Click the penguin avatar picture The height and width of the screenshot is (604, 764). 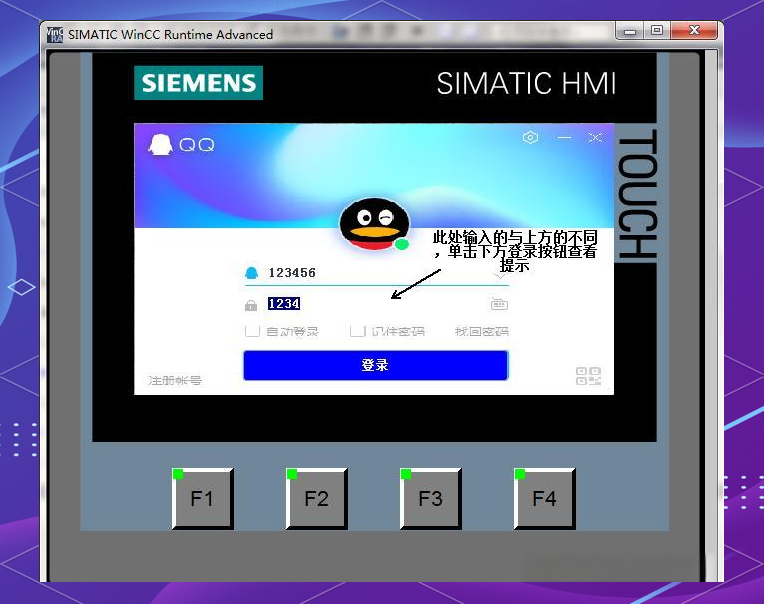point(374,224)
